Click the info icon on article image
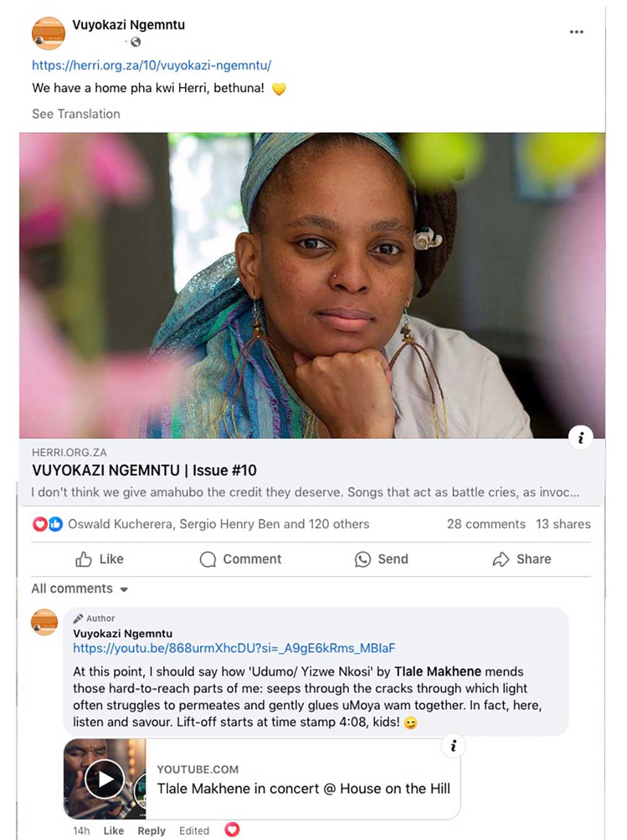 click(x=581, y=437)
